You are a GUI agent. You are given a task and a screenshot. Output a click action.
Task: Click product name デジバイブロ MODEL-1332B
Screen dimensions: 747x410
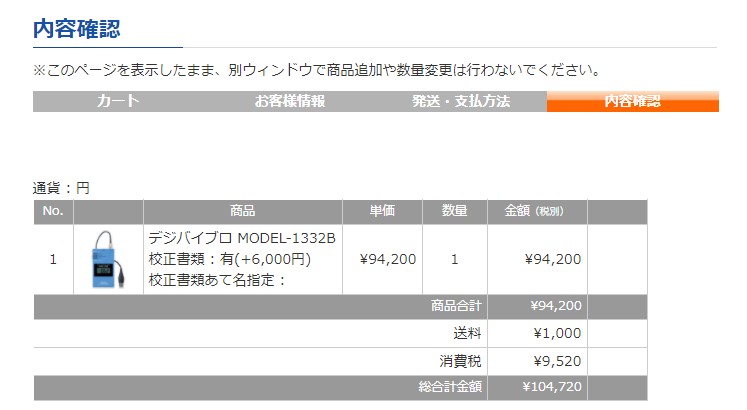(242, 238)
